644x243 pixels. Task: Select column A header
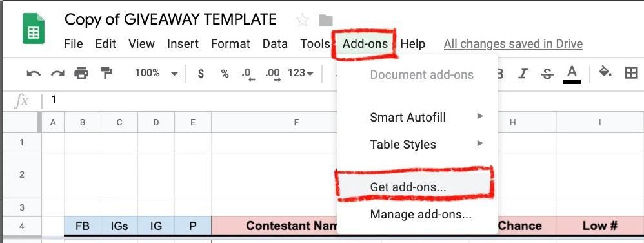click(x=52, y=122)
